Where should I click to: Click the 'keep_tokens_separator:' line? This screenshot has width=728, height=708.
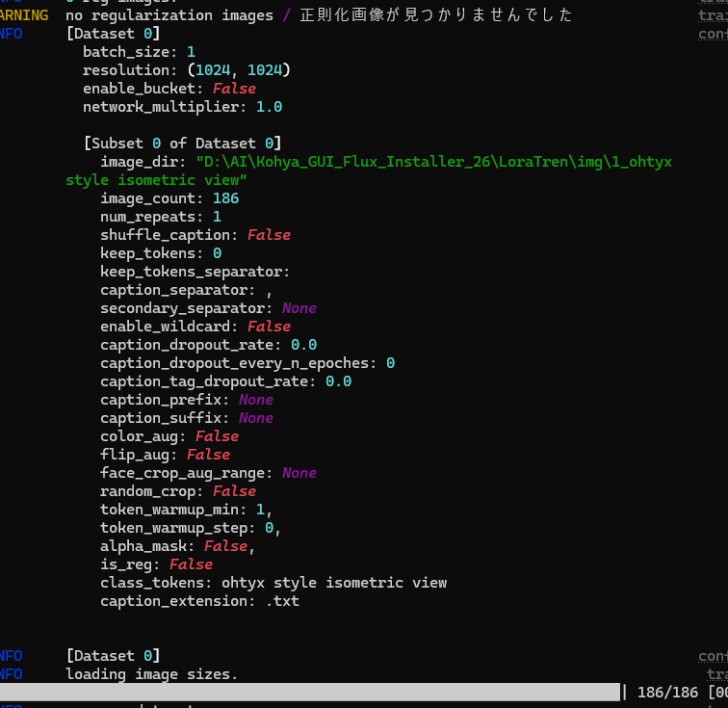(195, 272)
